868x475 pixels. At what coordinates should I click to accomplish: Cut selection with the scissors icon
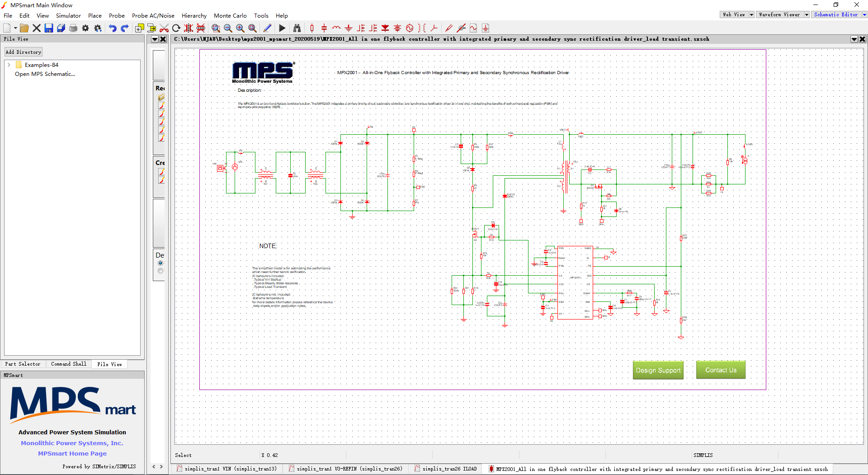164,28
